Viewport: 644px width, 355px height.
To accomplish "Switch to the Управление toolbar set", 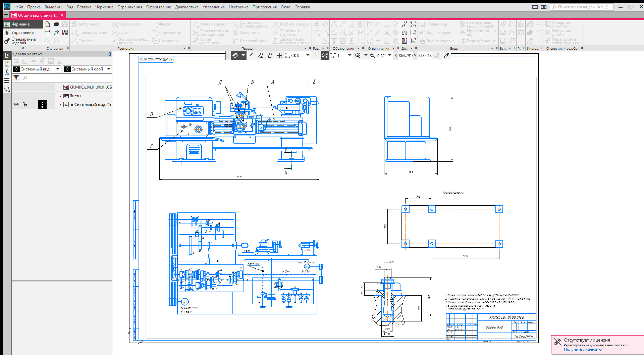I will [x=22, y=33].
